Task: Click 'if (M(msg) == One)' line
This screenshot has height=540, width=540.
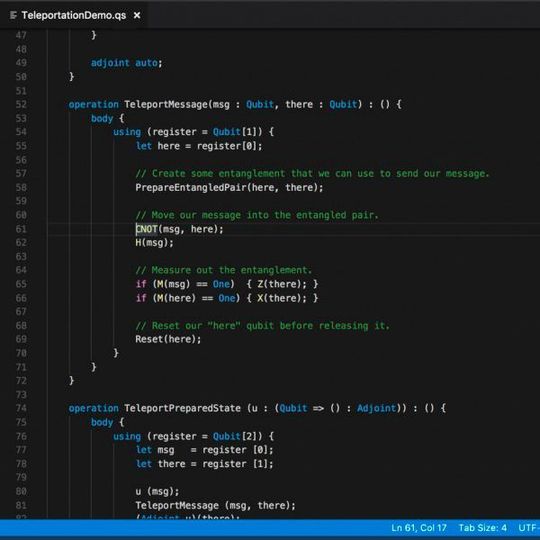Action: [x=227, y=284]
